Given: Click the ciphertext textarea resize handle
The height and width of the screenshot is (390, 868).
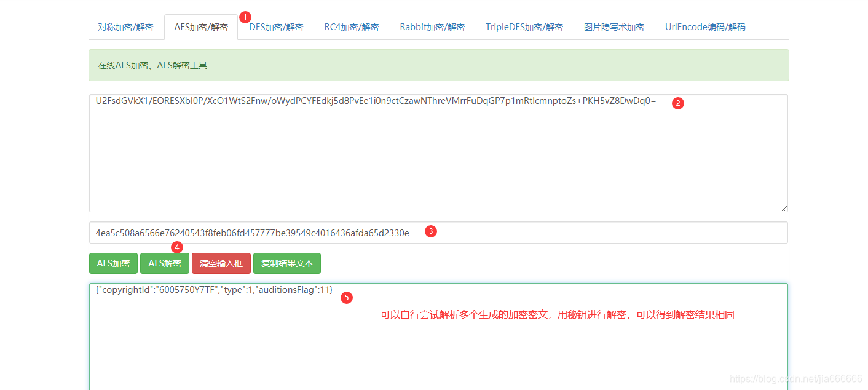Looking at the screenshot, I should tap(784, 208).
